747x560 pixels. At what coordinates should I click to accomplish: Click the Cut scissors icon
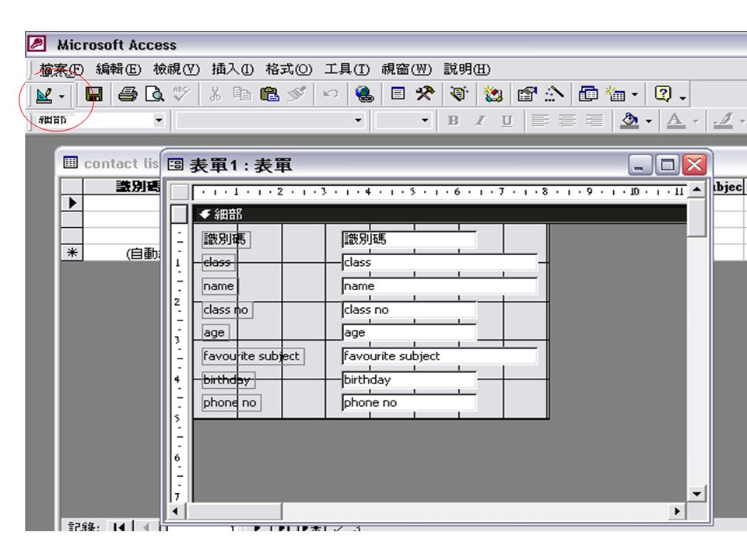pos(216,94)
